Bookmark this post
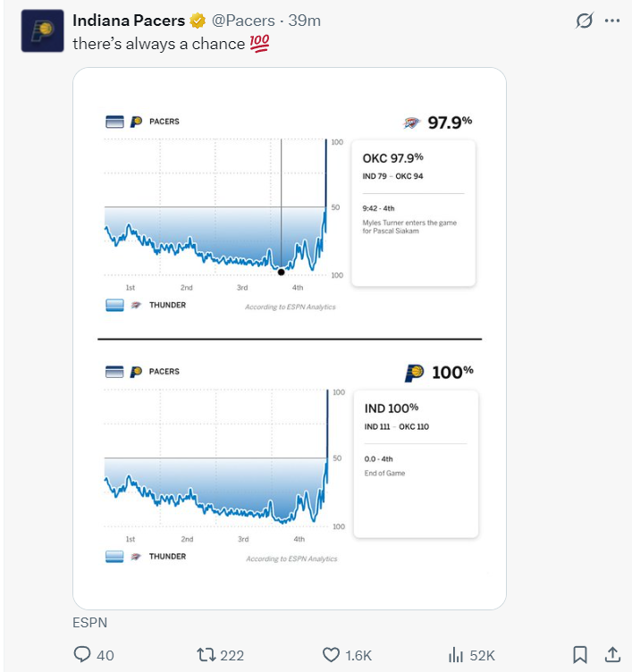 click(580, 654)
